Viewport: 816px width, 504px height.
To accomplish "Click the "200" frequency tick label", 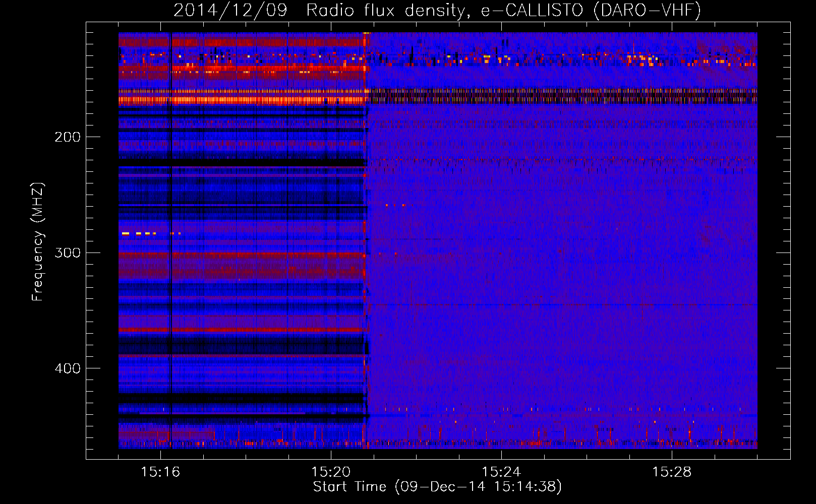I will pyautogui.click(x=67, y=137).
